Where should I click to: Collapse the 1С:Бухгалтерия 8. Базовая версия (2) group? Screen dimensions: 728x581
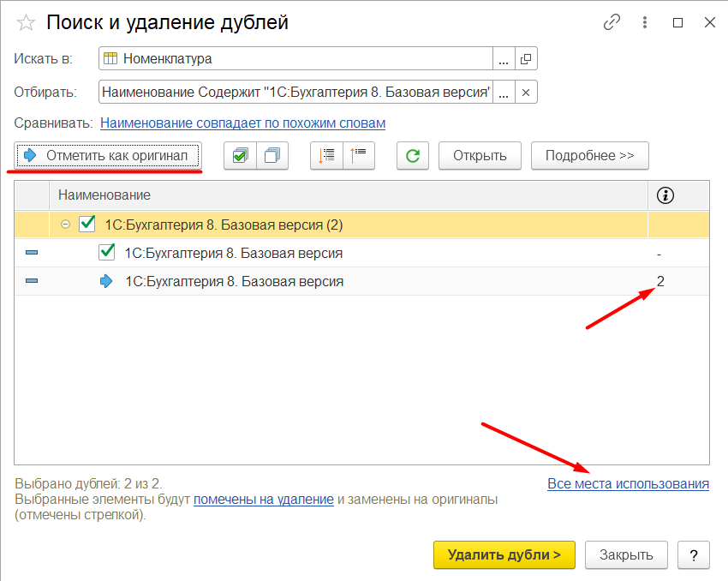[x=65, y=225]
